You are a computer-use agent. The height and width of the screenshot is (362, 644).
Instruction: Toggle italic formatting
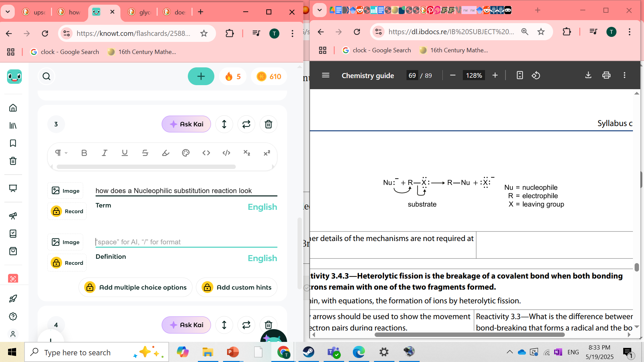[x=104, y=153]
